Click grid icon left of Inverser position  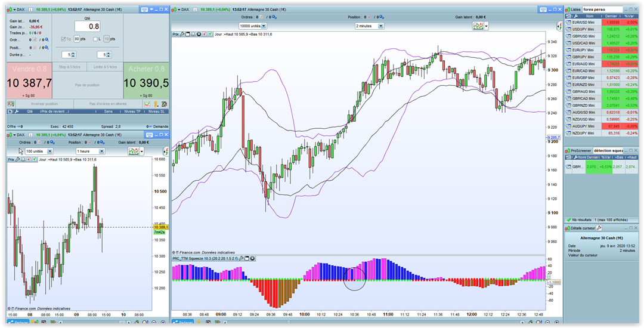click(x=11, y=104)
